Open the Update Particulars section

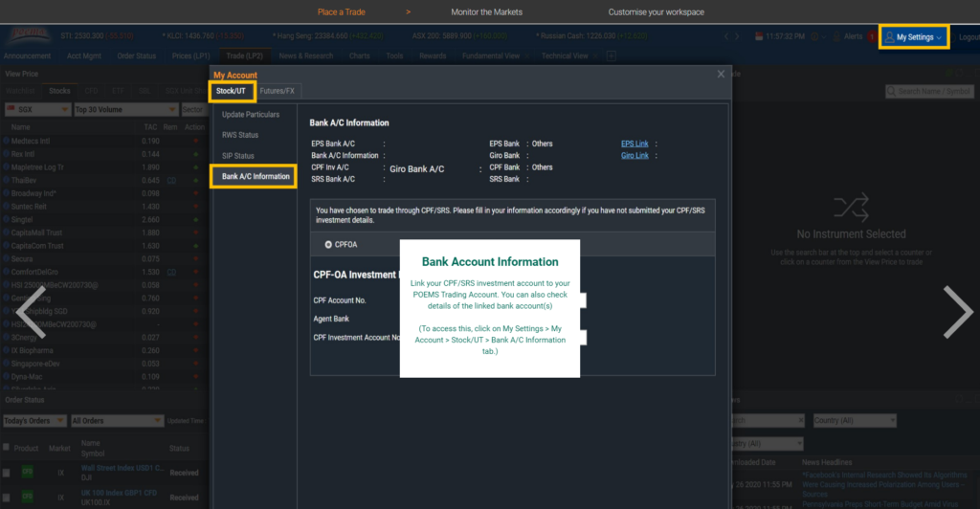[251, 115]
